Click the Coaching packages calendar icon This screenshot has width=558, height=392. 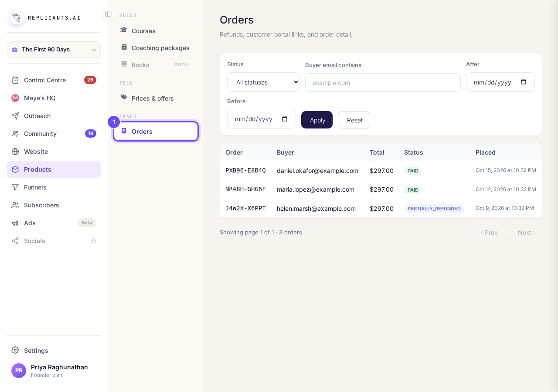[124, 47]
